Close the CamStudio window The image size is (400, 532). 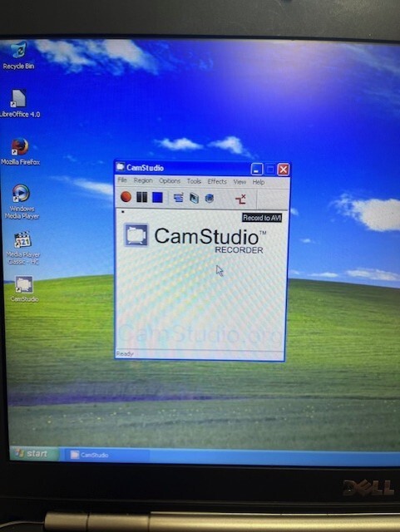284,170
